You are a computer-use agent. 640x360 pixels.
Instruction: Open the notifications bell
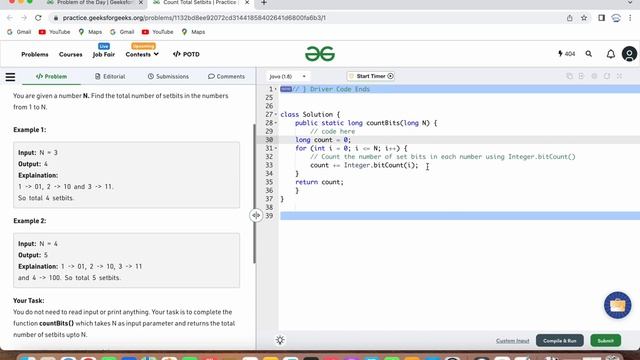coord(611,54)
